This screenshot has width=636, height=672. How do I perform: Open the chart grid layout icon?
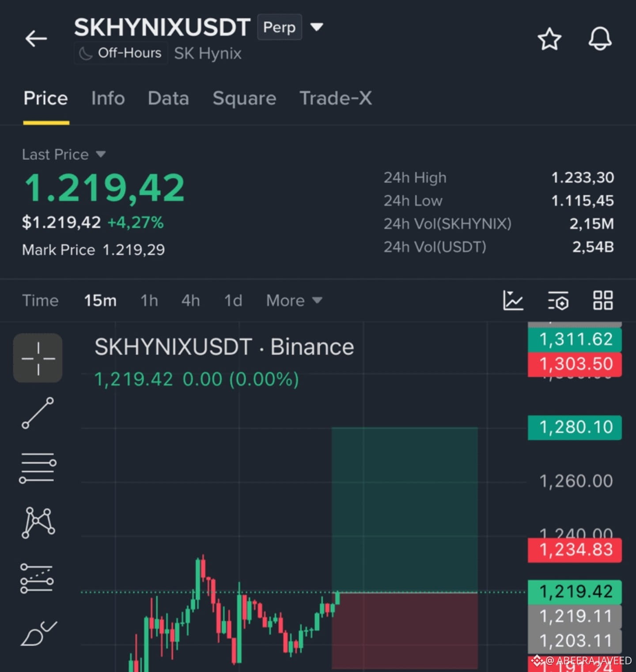[x=603, y=301]
